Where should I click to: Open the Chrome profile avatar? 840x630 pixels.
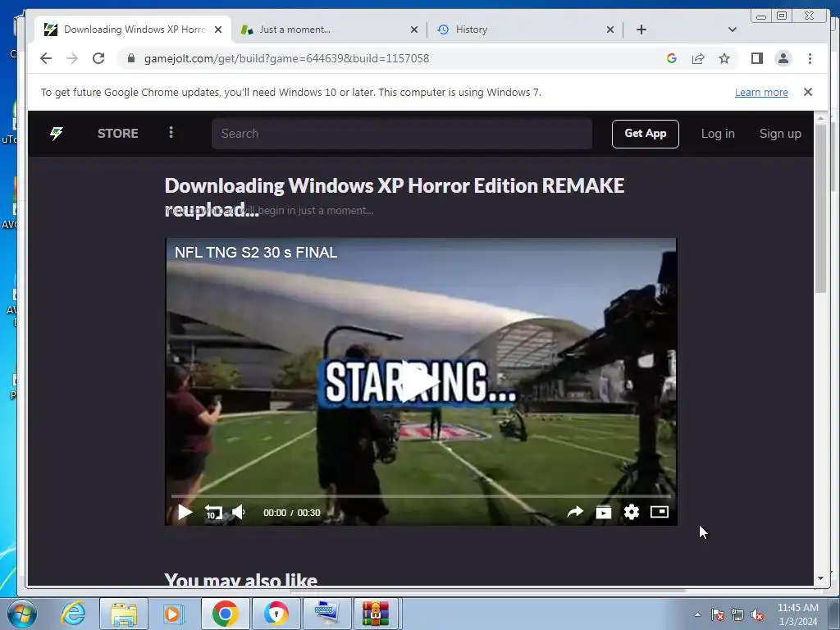(x=783, y=58)
